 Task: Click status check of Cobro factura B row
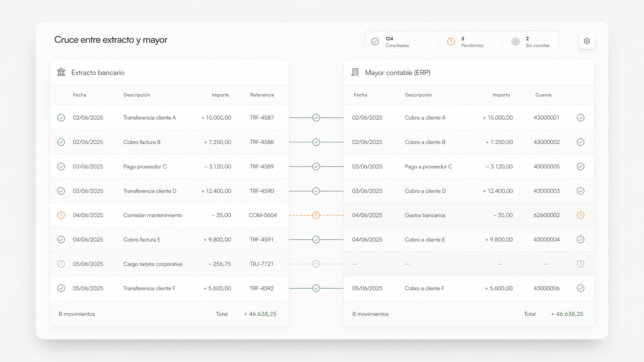[x=61, y=142]
